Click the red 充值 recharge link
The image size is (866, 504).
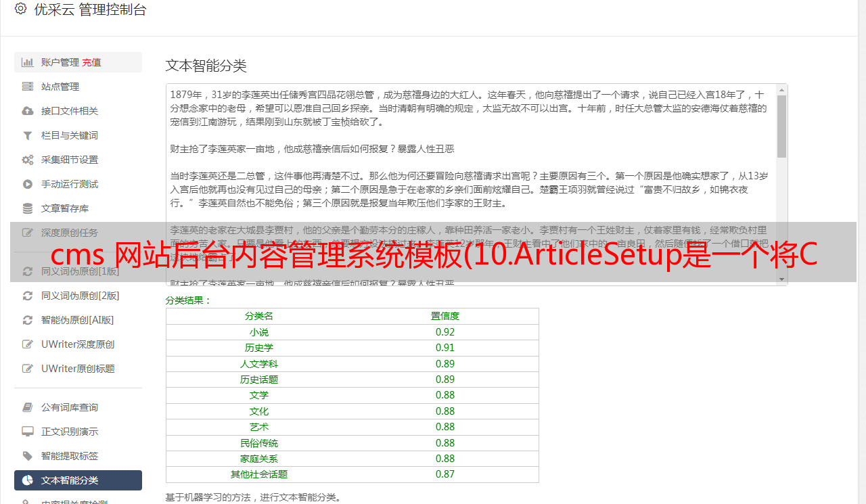pyautogui.click(x=91, y=62)
